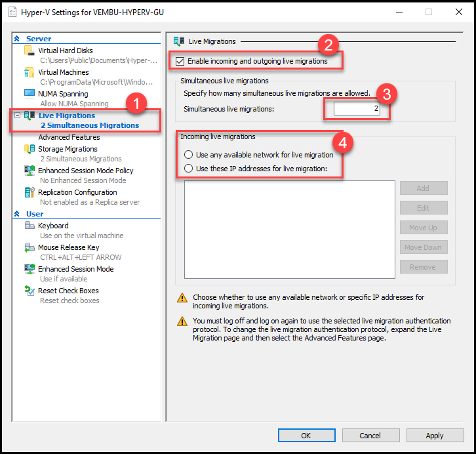
Task: Click the Live Migrations header icon in right pane
Action: 179,41
